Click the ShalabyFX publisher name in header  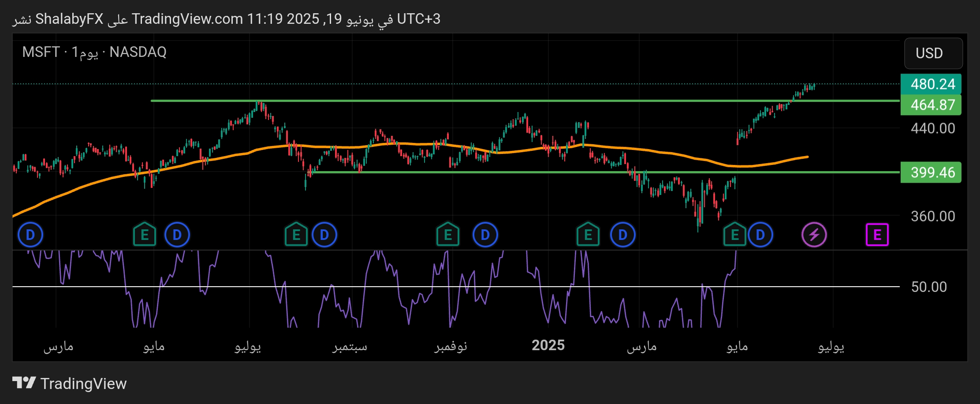69,19
